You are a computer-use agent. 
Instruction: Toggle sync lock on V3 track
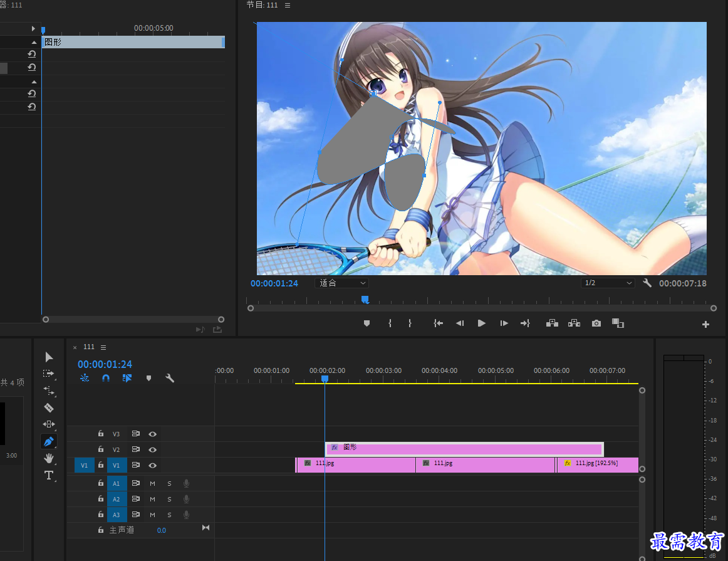pyautogui.click(x=135, y=434)
